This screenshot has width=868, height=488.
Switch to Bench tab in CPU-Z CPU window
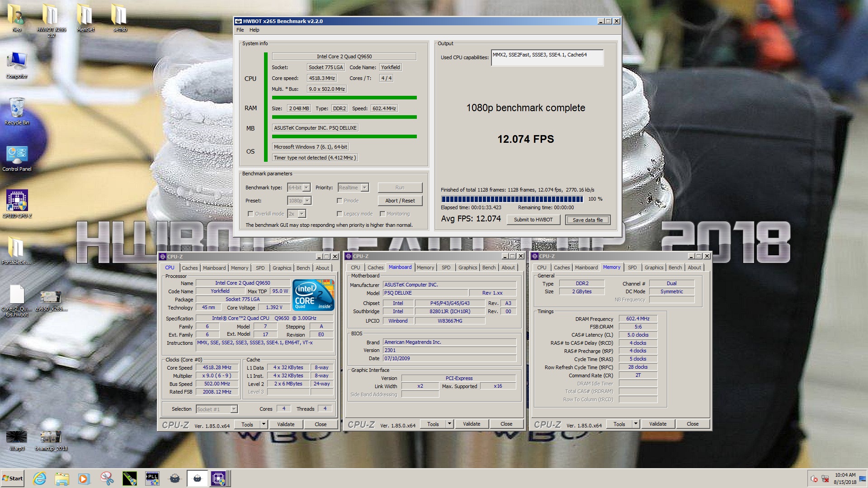pos(303,268)
